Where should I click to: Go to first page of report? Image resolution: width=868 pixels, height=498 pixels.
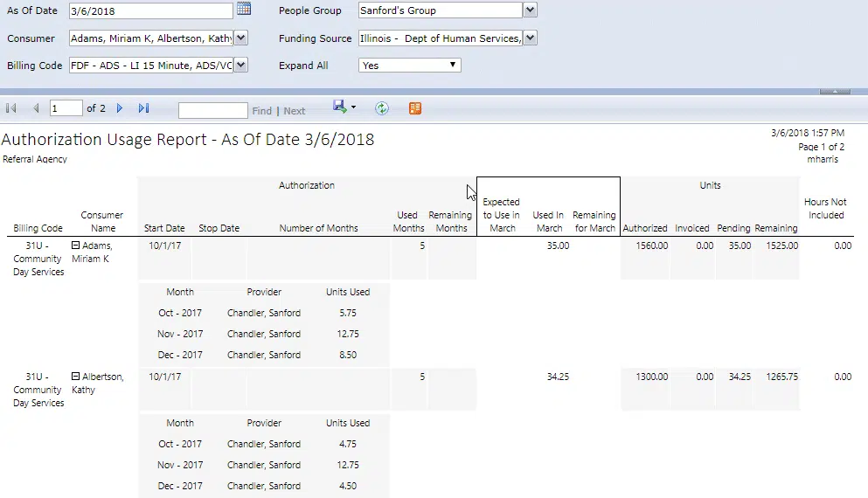[11, 108]
